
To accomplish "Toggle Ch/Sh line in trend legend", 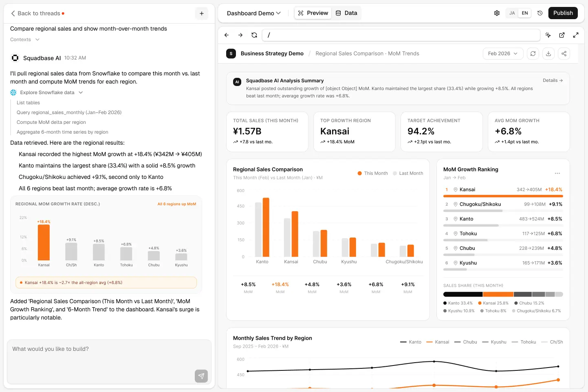I will click(x=552, y=342).
